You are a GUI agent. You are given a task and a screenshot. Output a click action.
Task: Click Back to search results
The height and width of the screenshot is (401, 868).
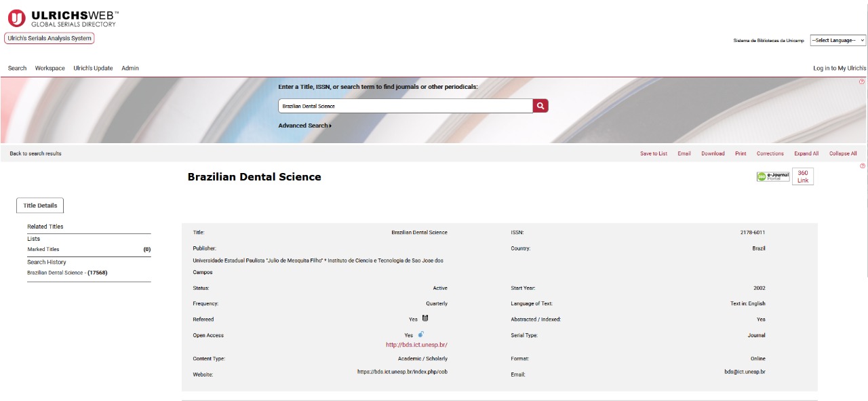(35, 153)
